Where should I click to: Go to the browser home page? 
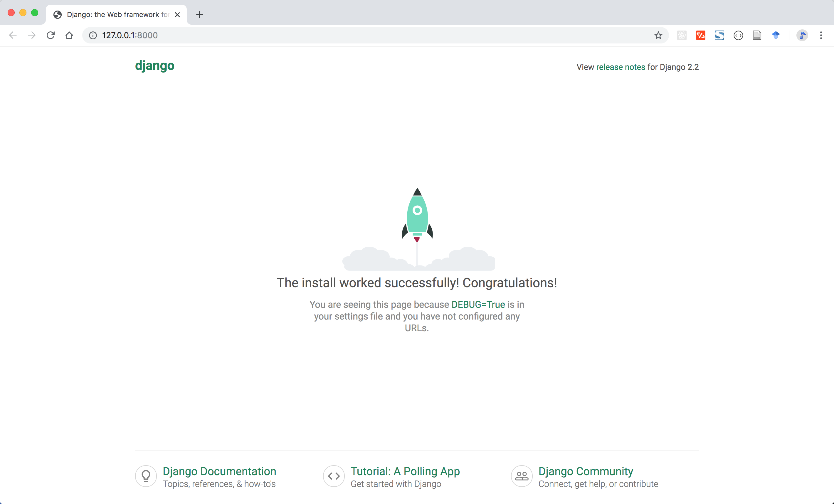click(x=69, y=35)
